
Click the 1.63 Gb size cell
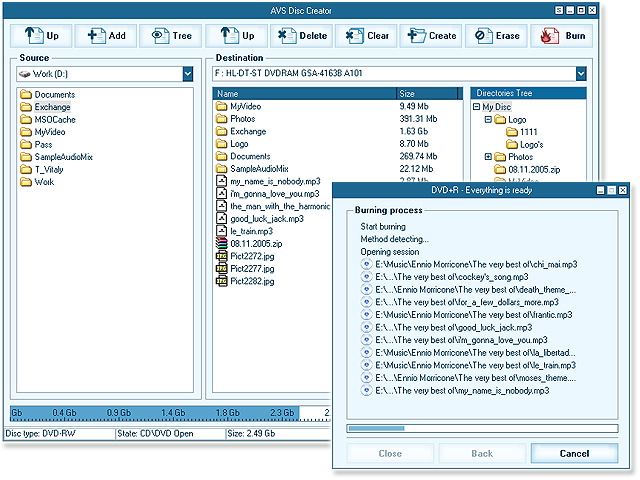coord(413,131)
